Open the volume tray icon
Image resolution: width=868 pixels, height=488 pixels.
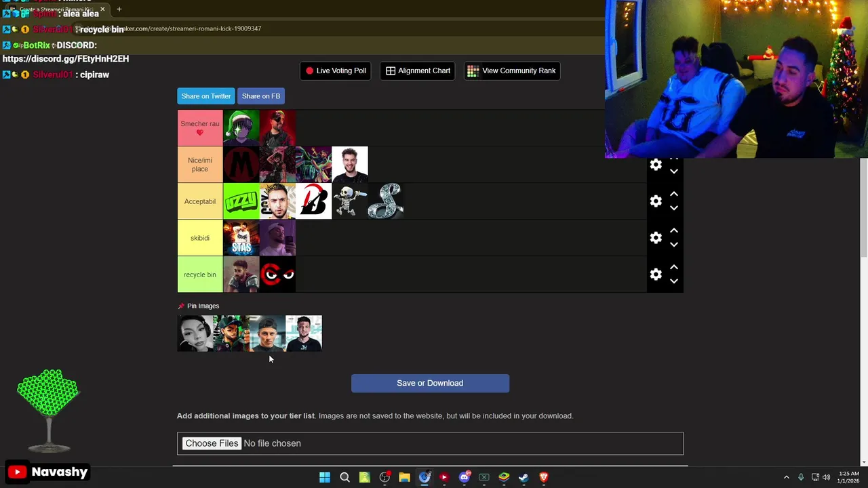pyautogui.click(x=826, y=477)
